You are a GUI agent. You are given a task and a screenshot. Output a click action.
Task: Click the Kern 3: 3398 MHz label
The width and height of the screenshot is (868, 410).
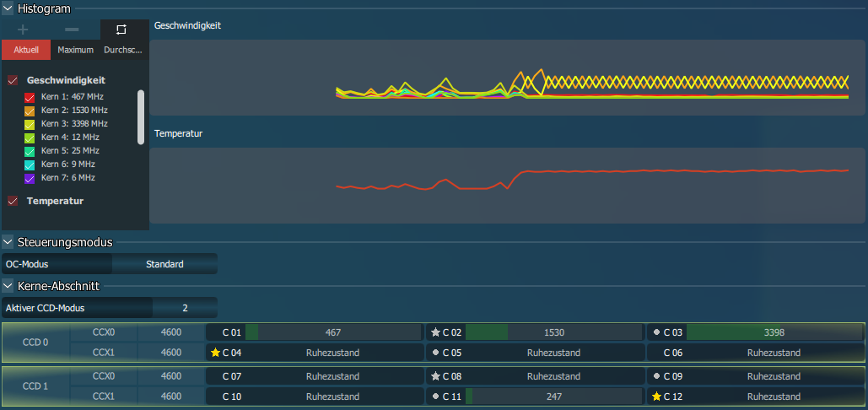pos(74,123)
